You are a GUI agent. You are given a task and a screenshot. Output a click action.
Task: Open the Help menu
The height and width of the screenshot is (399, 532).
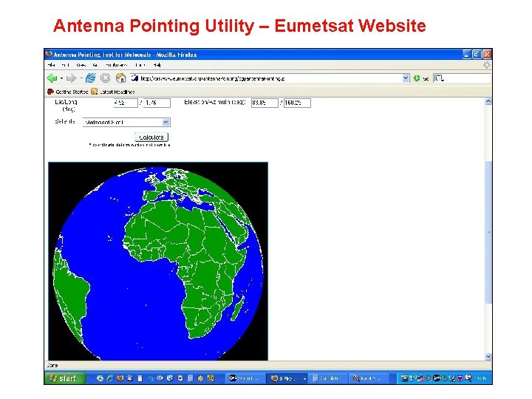pos(157,65)
